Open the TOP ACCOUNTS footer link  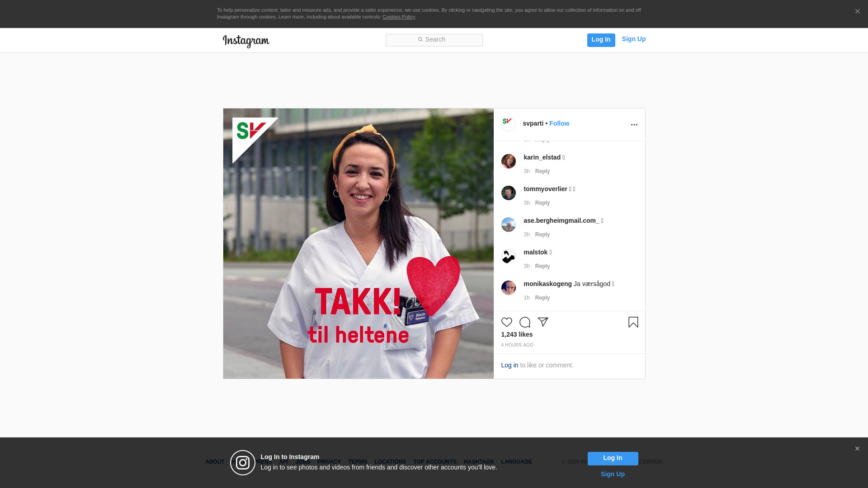435,462
